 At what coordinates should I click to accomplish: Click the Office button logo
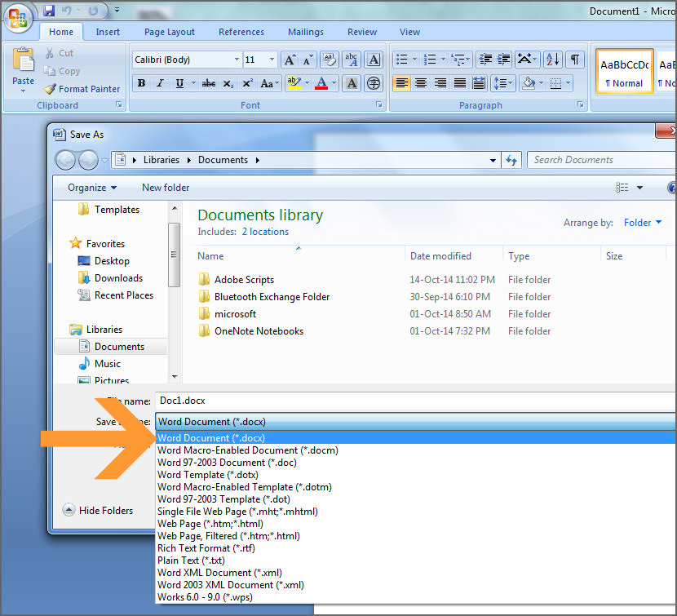(x=18, y=17)
